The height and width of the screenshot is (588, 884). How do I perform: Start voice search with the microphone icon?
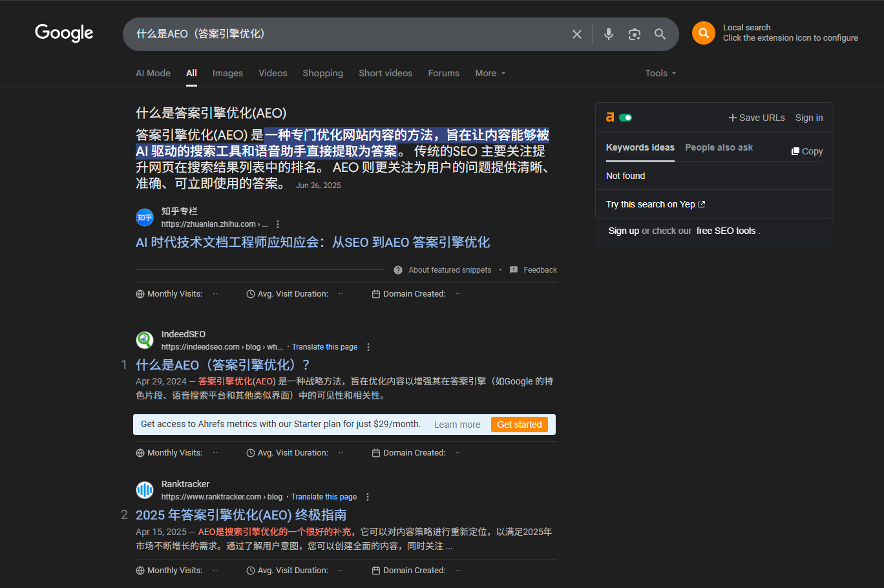pyautogui.click(x=608, y=34)
